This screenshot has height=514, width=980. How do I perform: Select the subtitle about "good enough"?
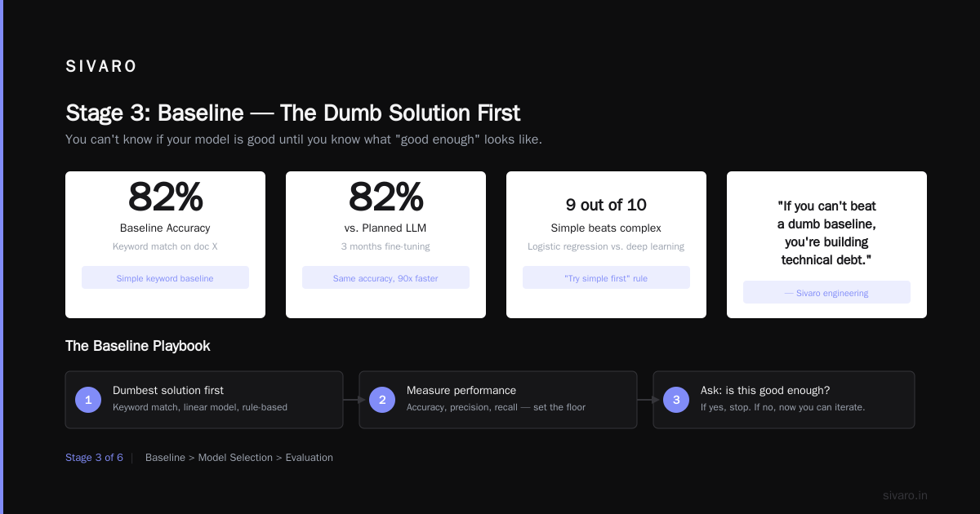point(304,140)
